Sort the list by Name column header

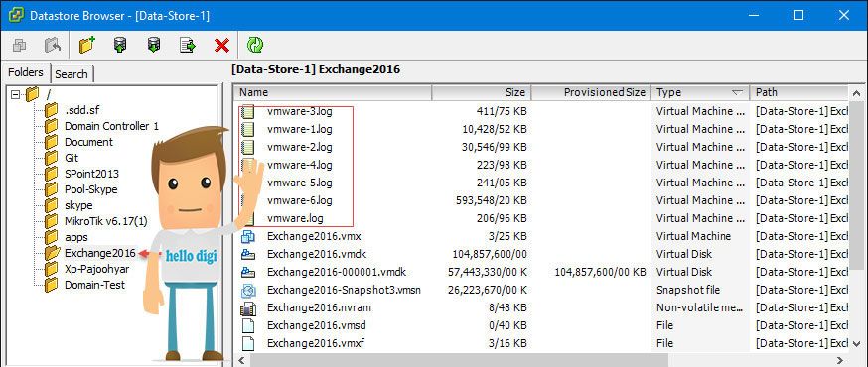(332, 93)
